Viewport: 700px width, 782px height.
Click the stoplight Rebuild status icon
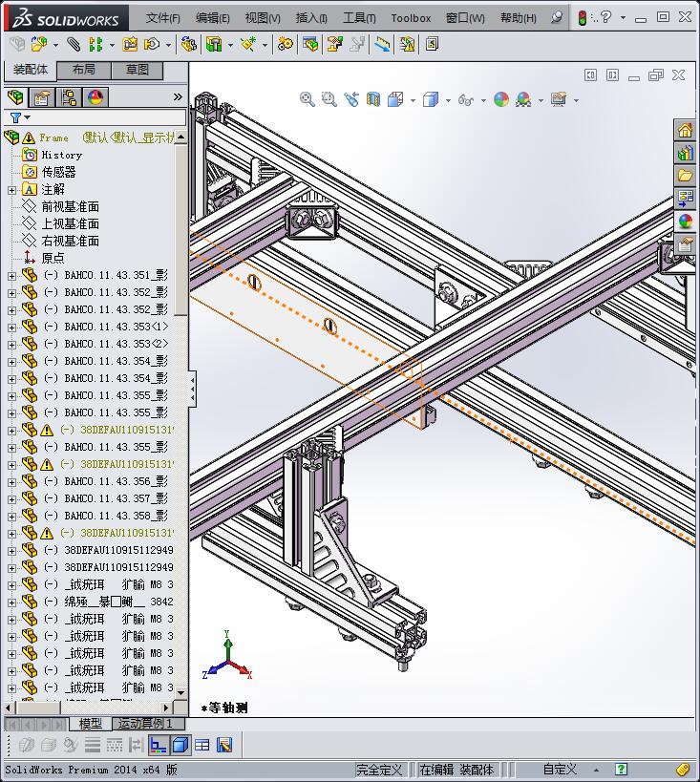click(x=582, y=18)
